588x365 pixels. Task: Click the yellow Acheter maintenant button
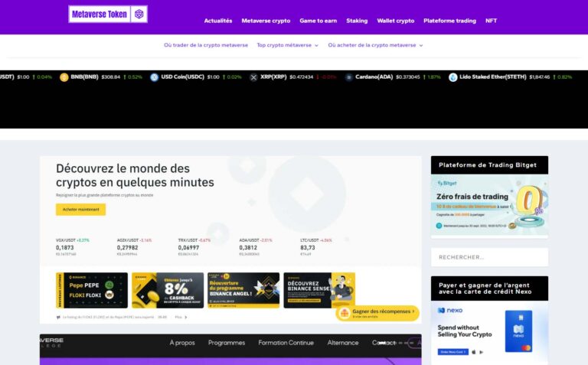coord(80,210)
